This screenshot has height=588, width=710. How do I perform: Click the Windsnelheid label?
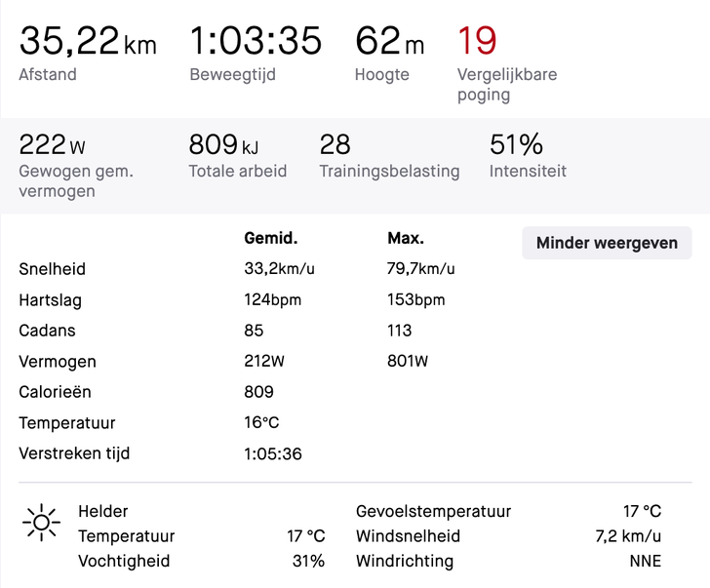(408, 536)
